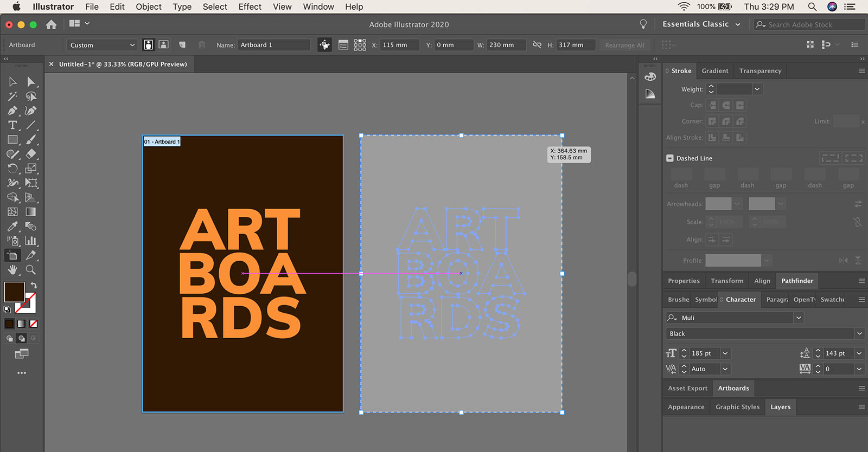The image size is (868, 452).
Task: Toggle Move/Copy Artwork with Artboard
Action: (324, 45)
